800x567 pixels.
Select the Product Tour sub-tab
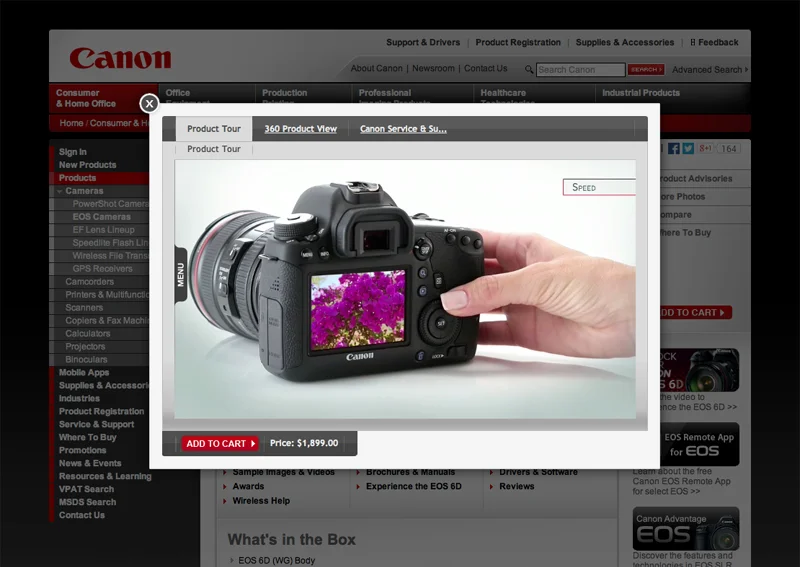(x=214, y=149)
